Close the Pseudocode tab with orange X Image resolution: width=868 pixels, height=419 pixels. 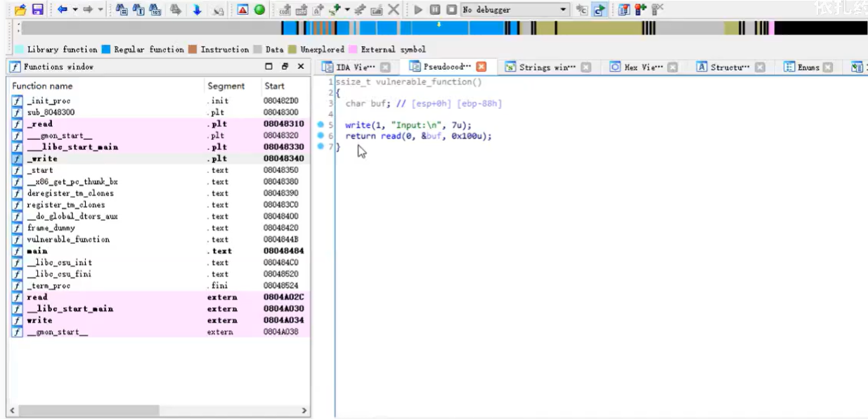(x=481, y=67)
